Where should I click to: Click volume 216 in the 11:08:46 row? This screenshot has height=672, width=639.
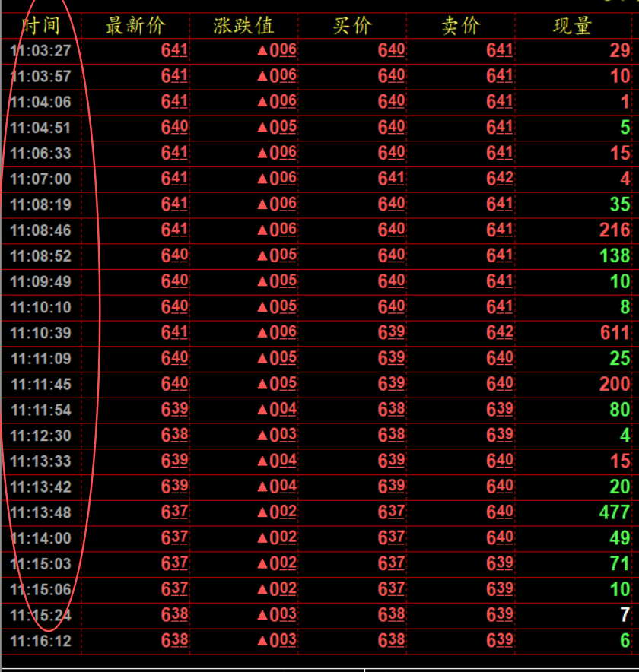tap(615, 230)
